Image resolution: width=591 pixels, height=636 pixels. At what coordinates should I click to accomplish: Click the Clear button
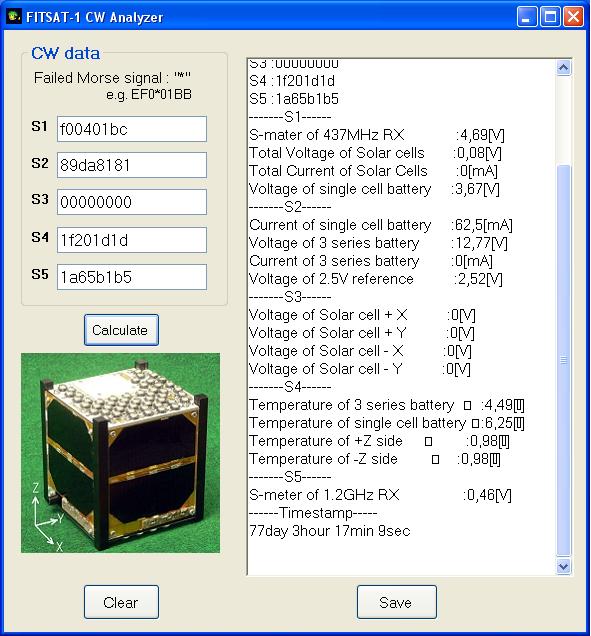click(x=121, y=602)
